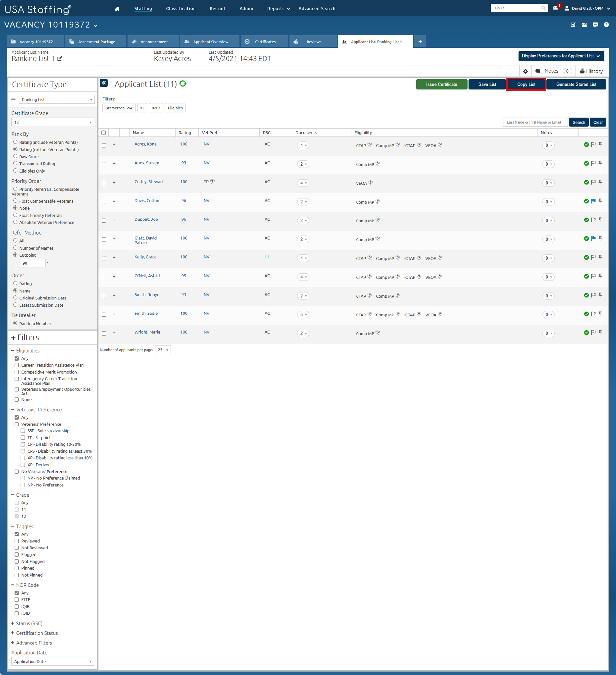
Task: Unflag the Davis, Colton blue flag
Action: (x=593, y=201)
